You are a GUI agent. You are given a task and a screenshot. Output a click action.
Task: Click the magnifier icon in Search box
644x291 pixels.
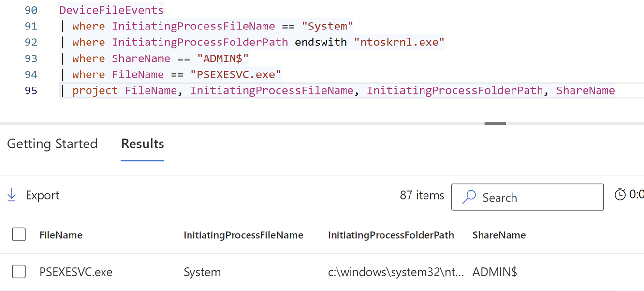(469, 197)
